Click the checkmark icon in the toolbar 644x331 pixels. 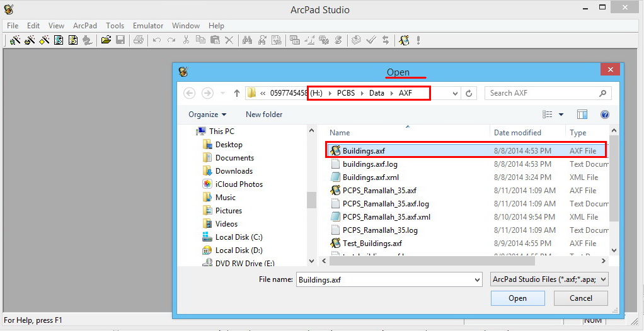371,40
